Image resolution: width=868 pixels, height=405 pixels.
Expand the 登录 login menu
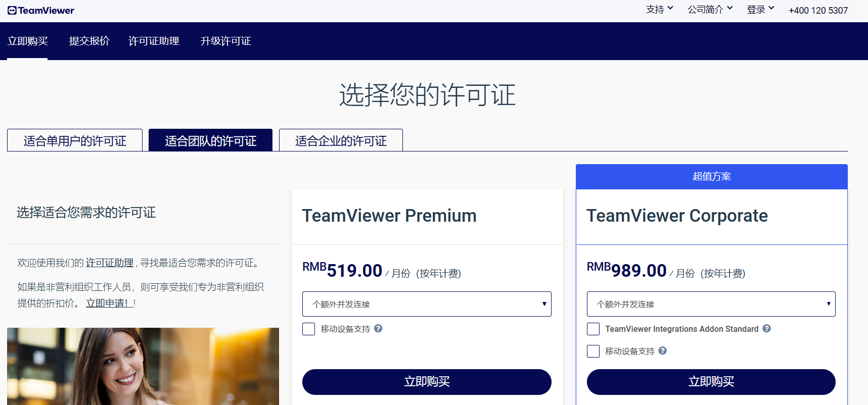point(760,10)
